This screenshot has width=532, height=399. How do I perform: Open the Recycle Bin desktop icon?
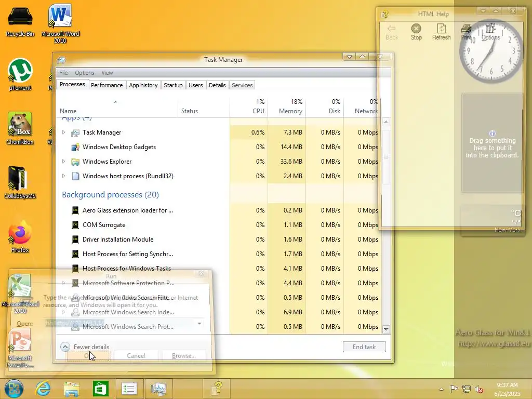20,21
